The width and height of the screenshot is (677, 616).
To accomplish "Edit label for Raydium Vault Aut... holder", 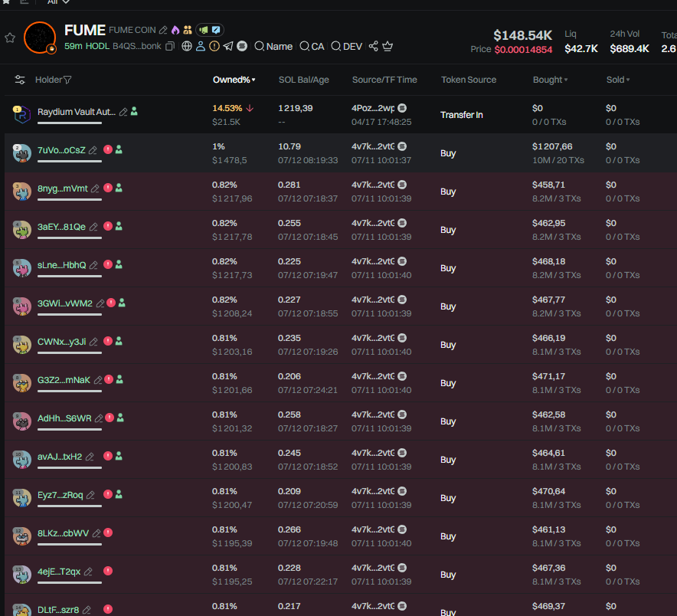I will pyautogui.click(x=123, y=112).
